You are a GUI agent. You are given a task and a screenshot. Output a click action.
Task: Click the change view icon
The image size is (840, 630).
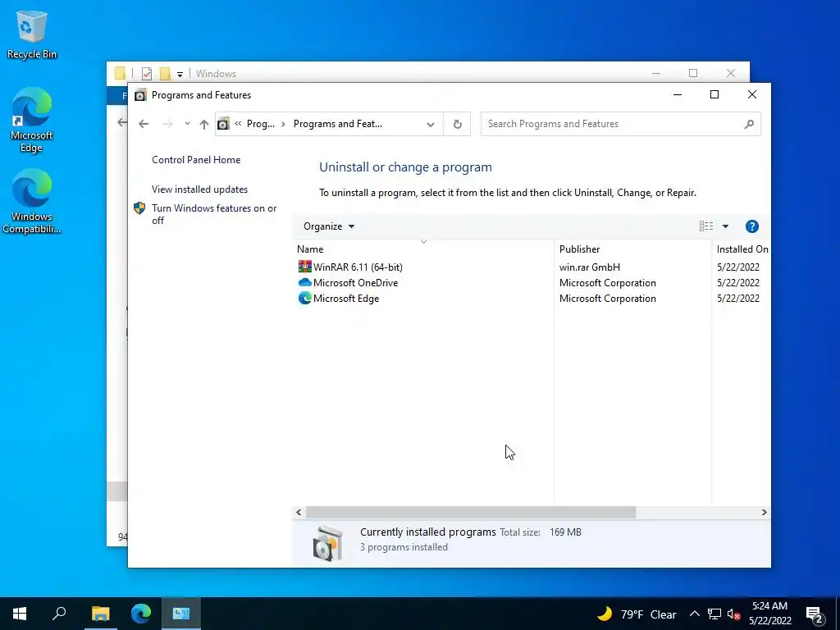[706, 226]
